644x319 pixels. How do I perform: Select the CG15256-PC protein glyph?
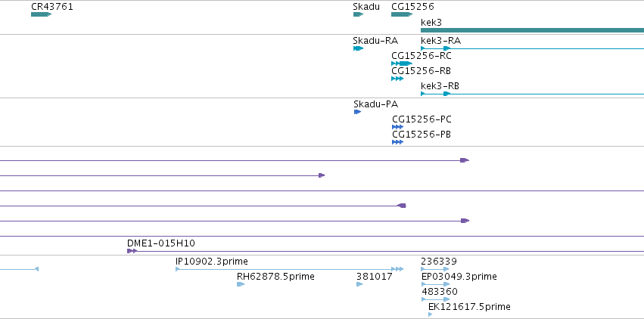tap(397, 127)
